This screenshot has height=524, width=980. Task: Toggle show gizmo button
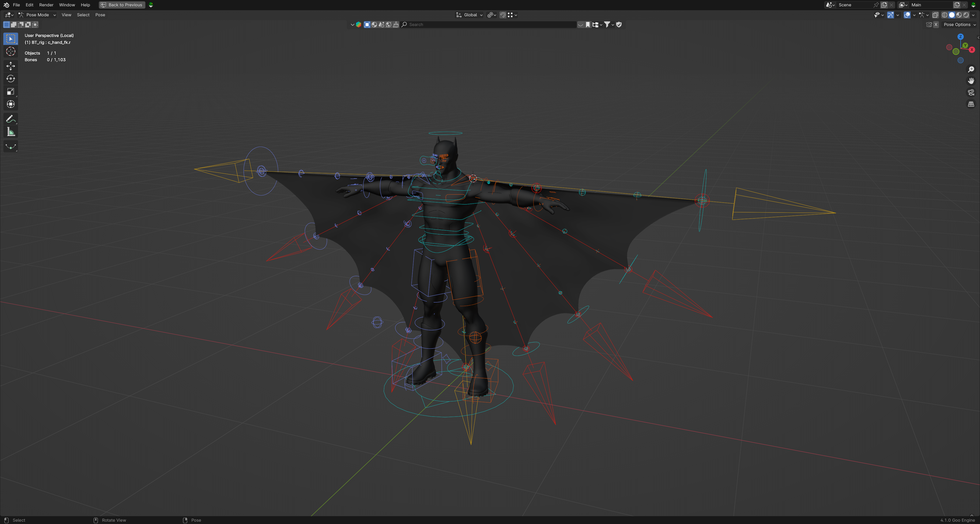point(890,15)
